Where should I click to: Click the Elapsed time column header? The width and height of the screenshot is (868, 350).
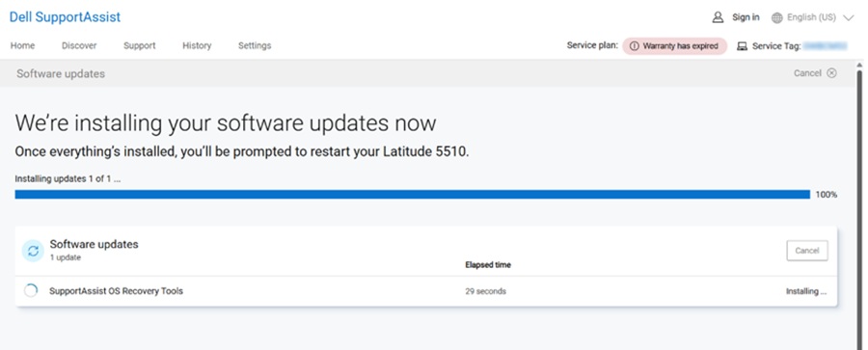tap(488, 265)
